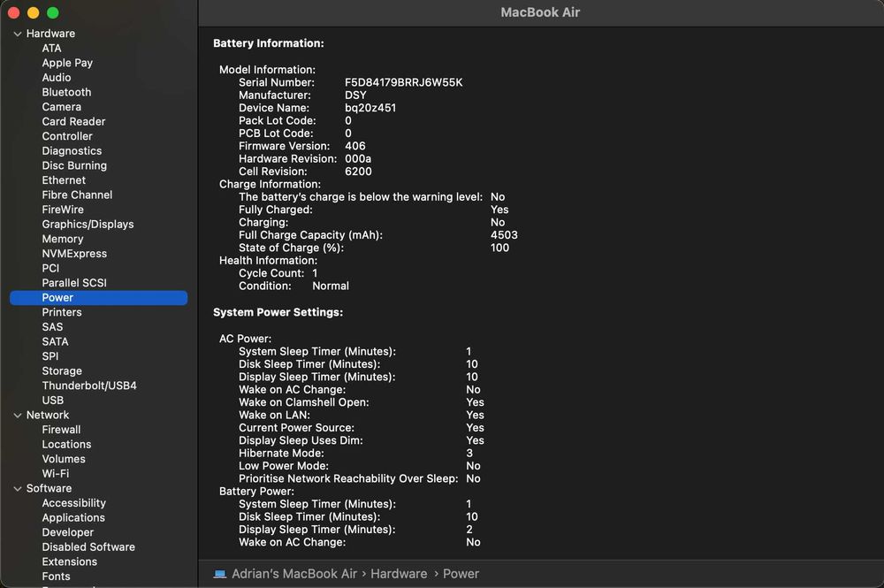This screenshot has width=884, height=588.
Task: Select Graphics/Displays in the sidebar
Action: pyautogui.click(x=88, y=225)
